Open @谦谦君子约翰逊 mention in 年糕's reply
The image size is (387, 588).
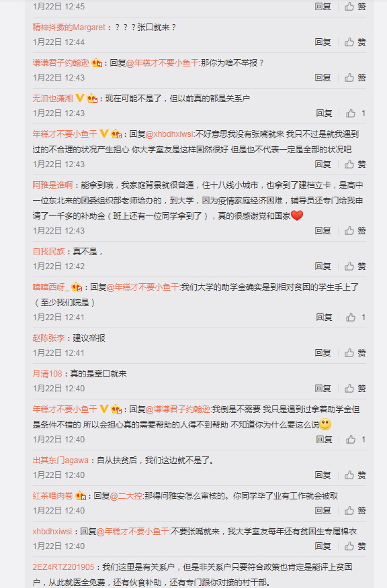coord(178,409)
